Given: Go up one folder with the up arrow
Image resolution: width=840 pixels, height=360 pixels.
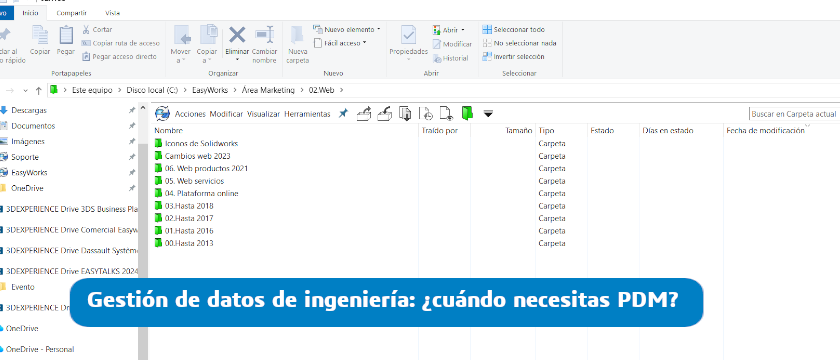Looking at the screenshot, I should [39, 91].
